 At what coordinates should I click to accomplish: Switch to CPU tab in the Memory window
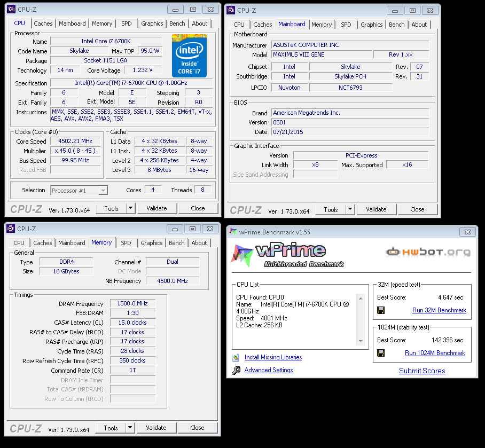click(19, 243)
